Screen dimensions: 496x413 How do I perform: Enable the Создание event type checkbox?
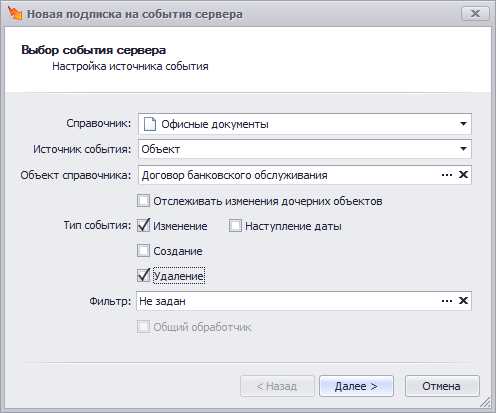[143, 251]
